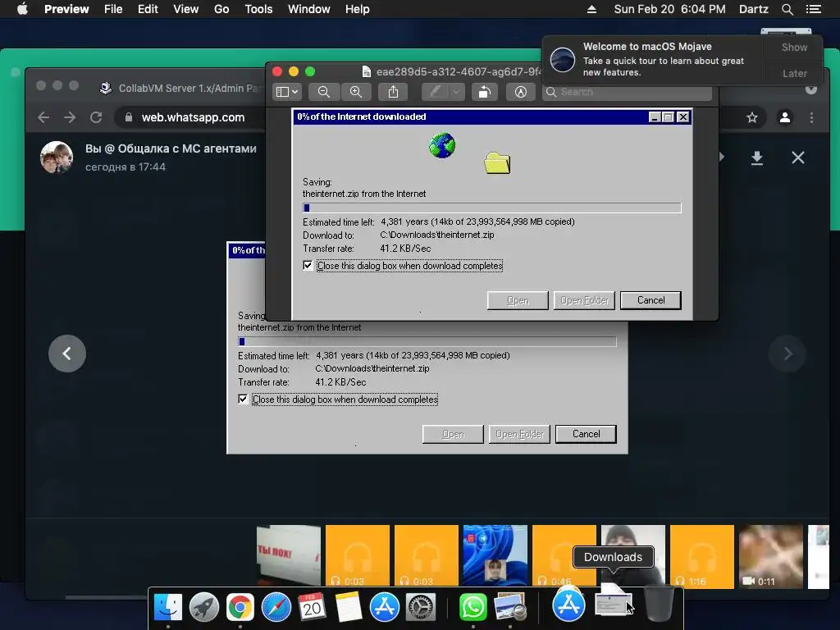Select the highlight pen tool in Preview

435,92
